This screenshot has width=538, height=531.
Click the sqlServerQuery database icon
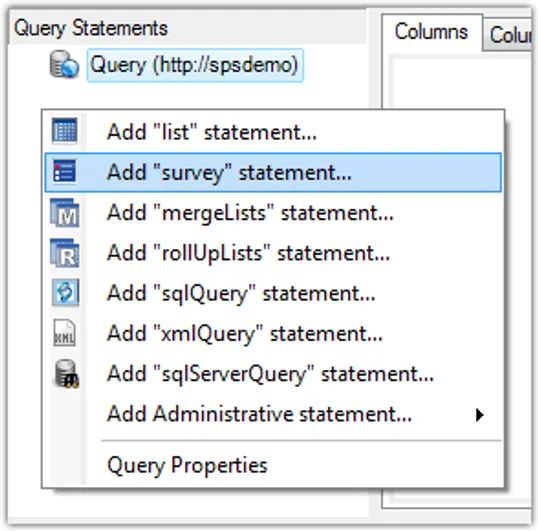[66, 374]
